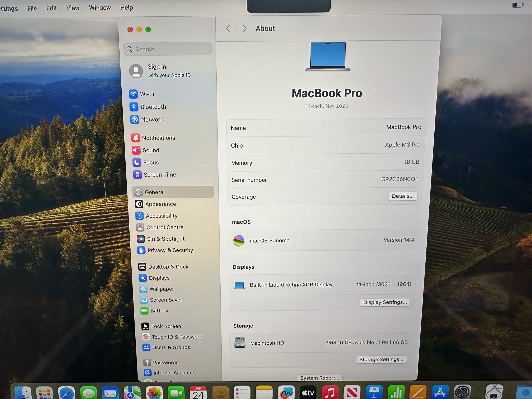This screenshot has width=532, height=399.
Task: Select Battery in the sidebar
Action: coord(154,311)
